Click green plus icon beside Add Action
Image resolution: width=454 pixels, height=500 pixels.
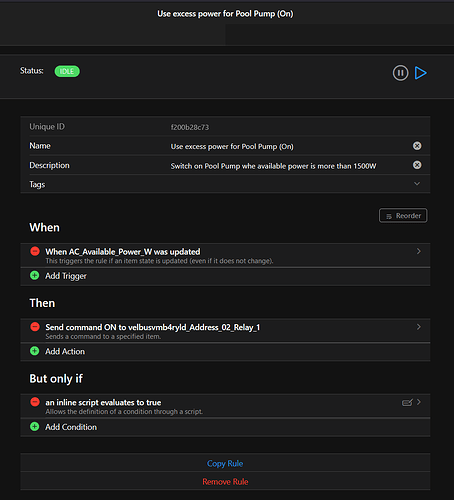coord(35,351)
